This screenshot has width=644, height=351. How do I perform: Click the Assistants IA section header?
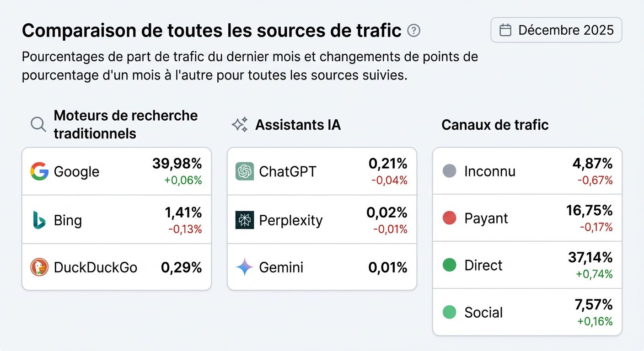point(298,124)
